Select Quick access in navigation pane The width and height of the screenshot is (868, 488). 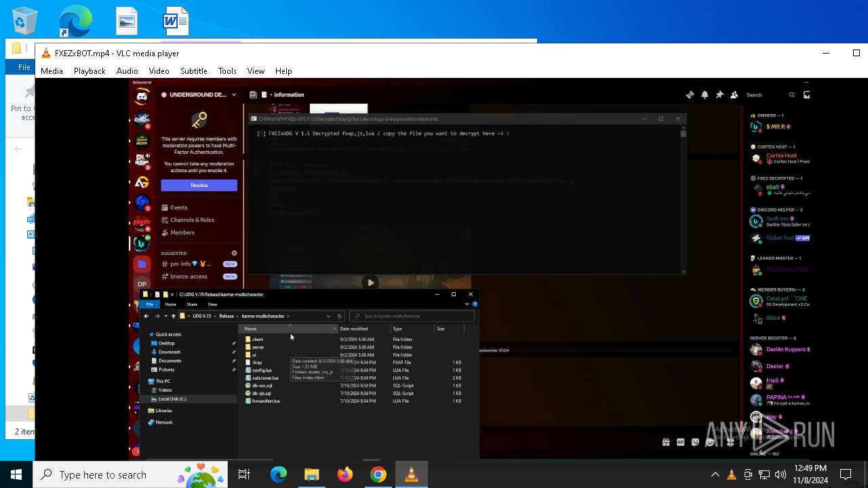click(167, 334)
